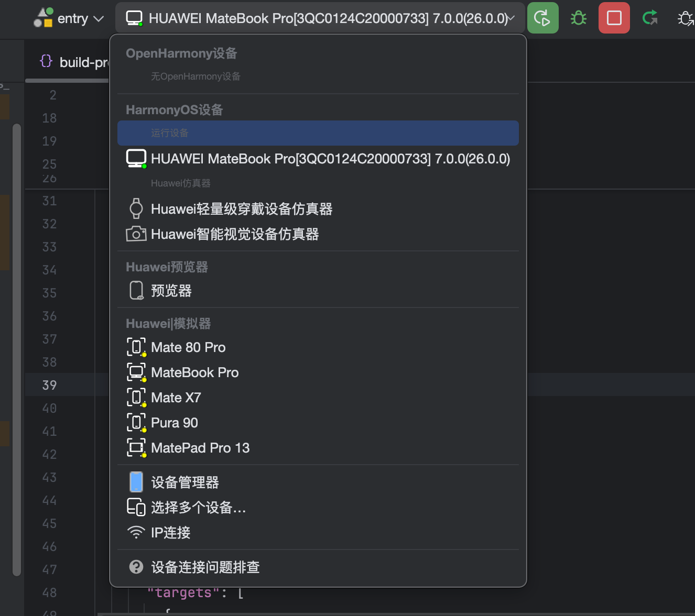Click the JSON braces icon on build-profile tab
The width and height of the screenshot is (695, 616).
[x=46, y=61]
